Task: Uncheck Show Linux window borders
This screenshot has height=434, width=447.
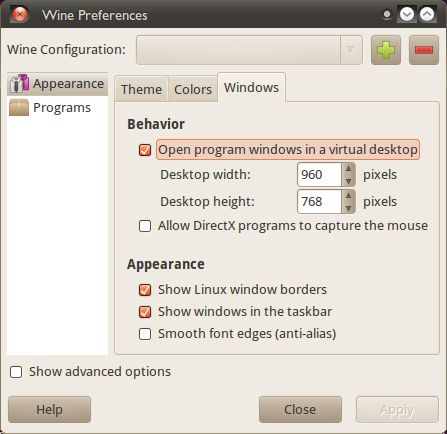Action: point(145,290)
